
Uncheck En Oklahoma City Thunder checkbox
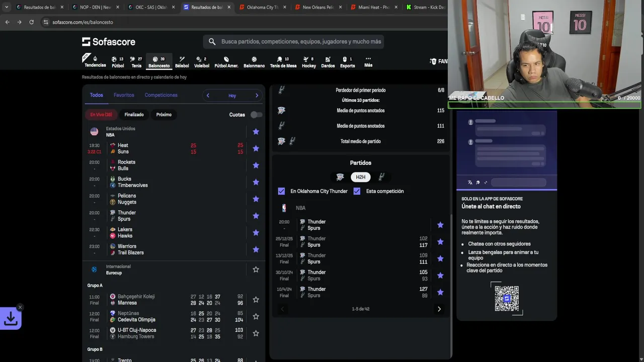(281, 191)
